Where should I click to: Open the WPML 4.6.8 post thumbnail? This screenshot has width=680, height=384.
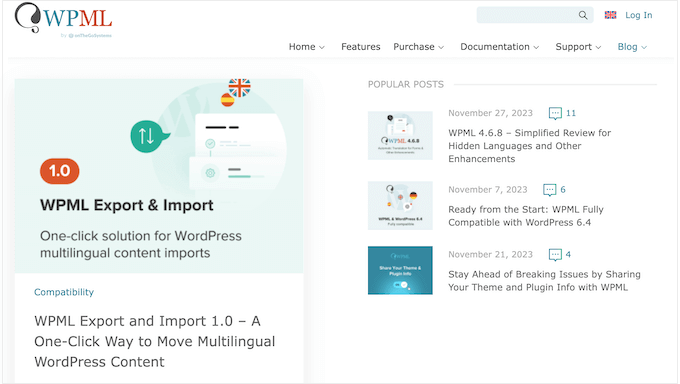point(400,135)
